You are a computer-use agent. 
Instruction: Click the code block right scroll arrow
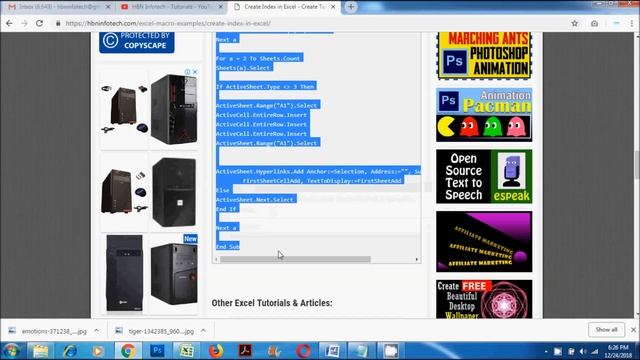[417, 259]
